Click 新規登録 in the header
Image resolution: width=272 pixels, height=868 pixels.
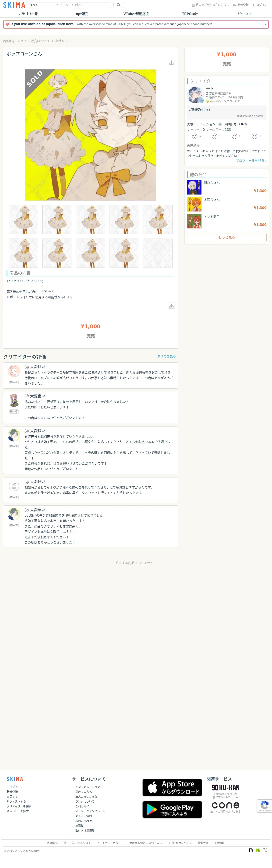(x=241, y=5)
